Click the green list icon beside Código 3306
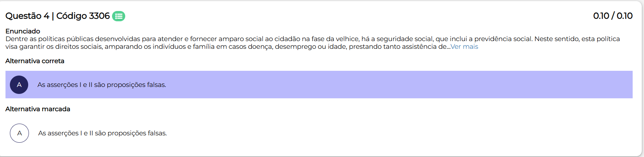Screen dimensions: 644x157 tap(118, 16)
